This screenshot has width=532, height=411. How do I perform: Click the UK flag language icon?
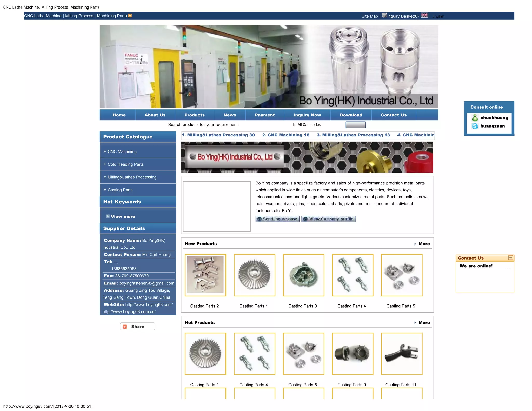424,15
